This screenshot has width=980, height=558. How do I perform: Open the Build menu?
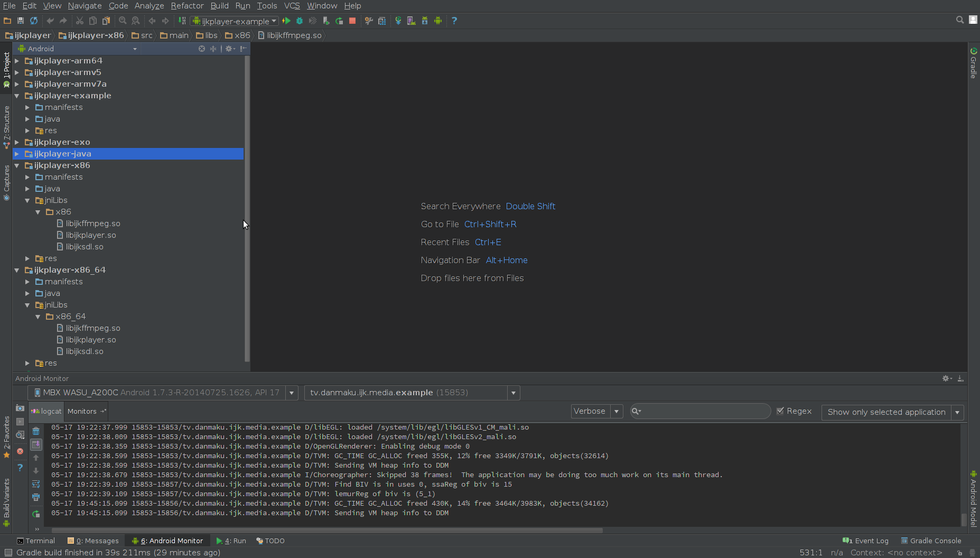[219, 6]
